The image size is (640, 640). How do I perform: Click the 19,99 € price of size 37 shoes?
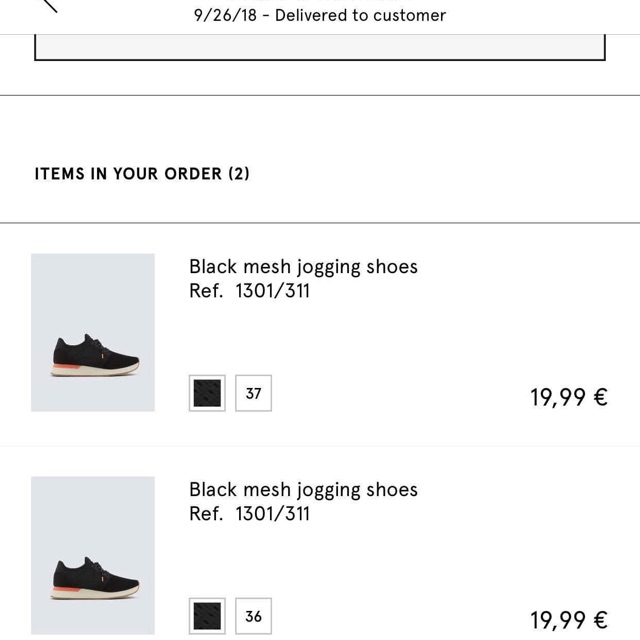click(568, 398)
